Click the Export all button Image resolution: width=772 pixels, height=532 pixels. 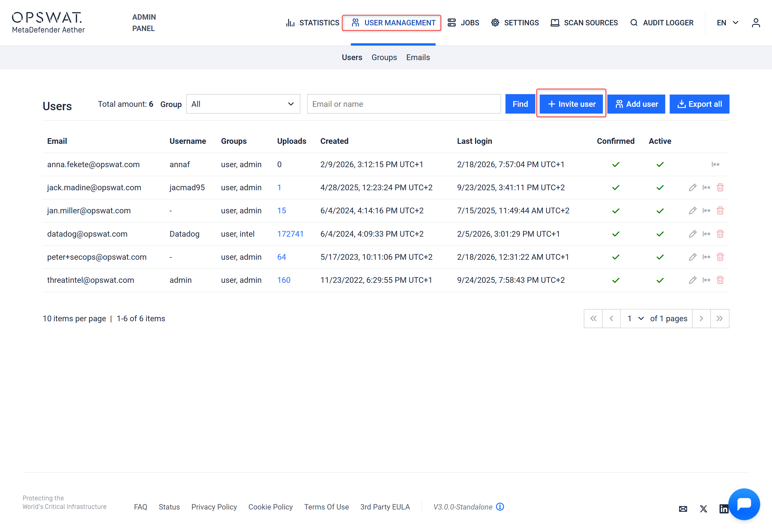pyautogui.click(x=699, y=104)
